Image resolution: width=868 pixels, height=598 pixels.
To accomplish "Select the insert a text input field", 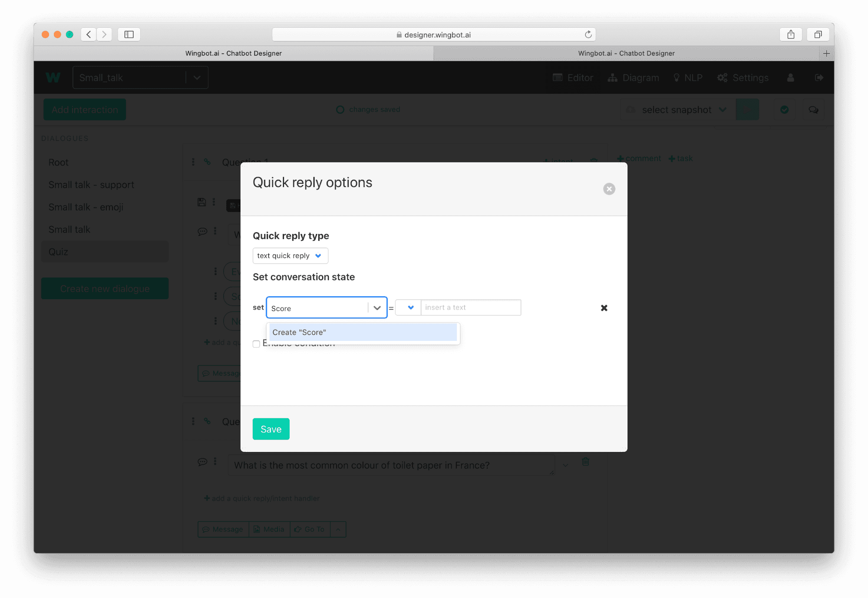I will [470, 307].
